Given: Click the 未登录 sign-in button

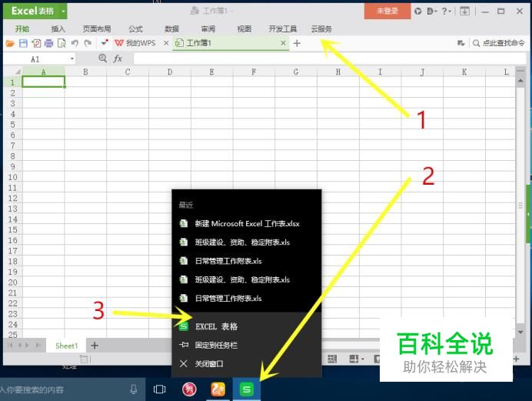Looking at the screenshot, I should (387, 11).
